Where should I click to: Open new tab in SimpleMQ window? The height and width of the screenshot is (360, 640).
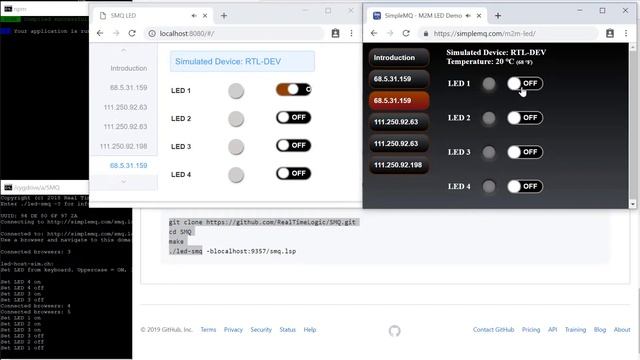click(x=498, y=16)
